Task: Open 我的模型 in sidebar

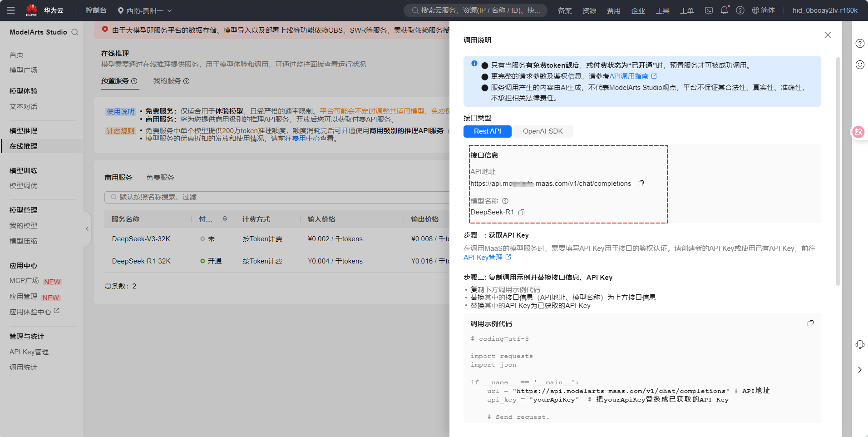Action: 24,226
